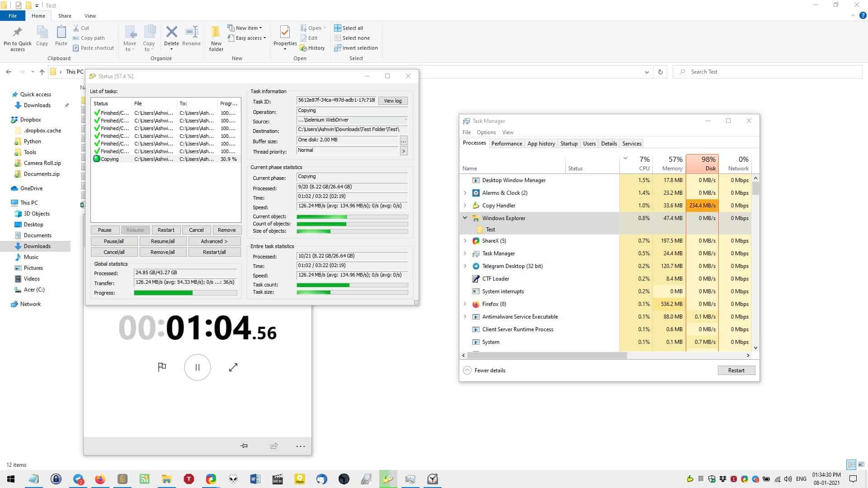
Task: Switch to Task Manager Performance tab
Action: click(x=506, y=144)
